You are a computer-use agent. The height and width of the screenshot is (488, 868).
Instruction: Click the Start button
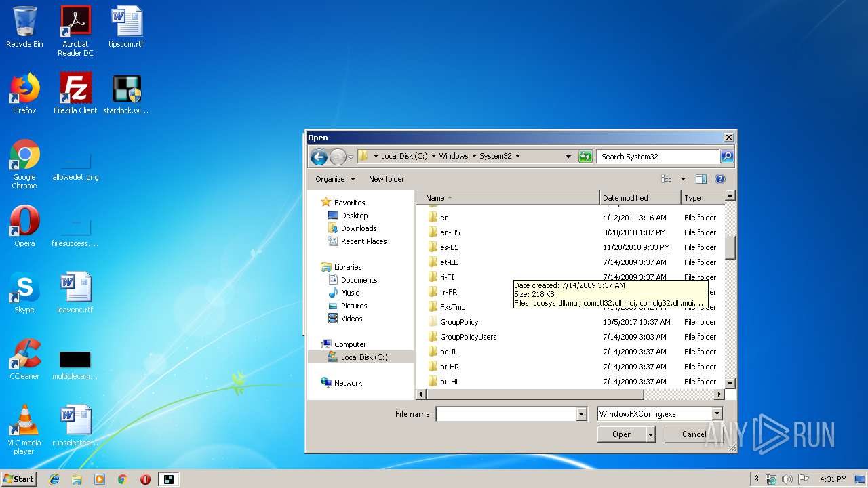click(18, 479)
